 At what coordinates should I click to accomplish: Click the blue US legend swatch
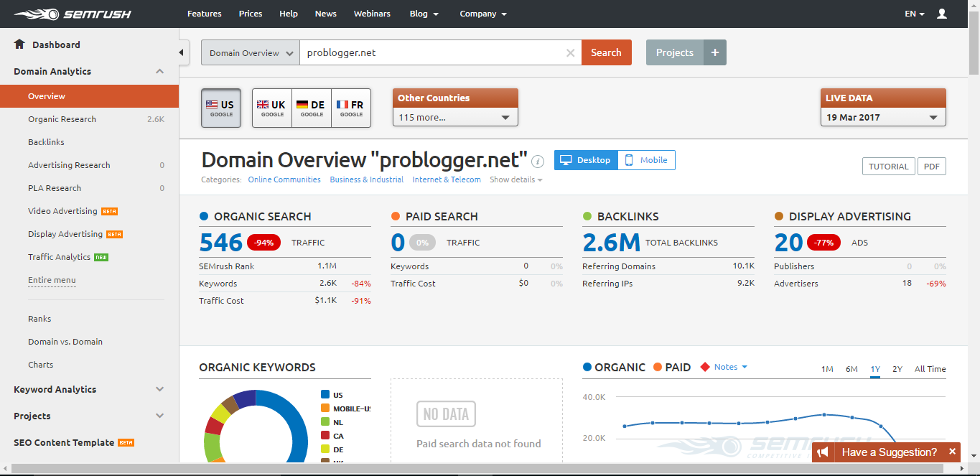(x=325, y=395)
